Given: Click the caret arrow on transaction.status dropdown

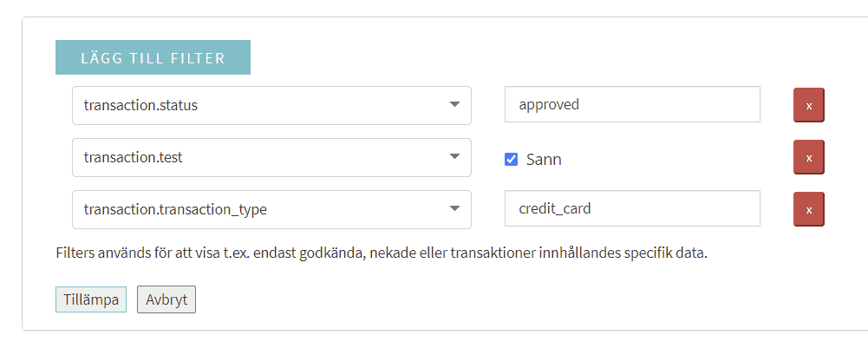Looking at the screenshot, I should click(x=454, y=104).
